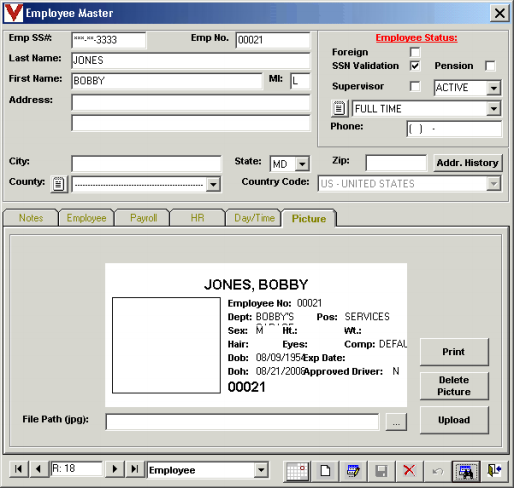This screenshot has height=488, width=514.
Task: Click the undo arrow icon
Action: [437, 471]
